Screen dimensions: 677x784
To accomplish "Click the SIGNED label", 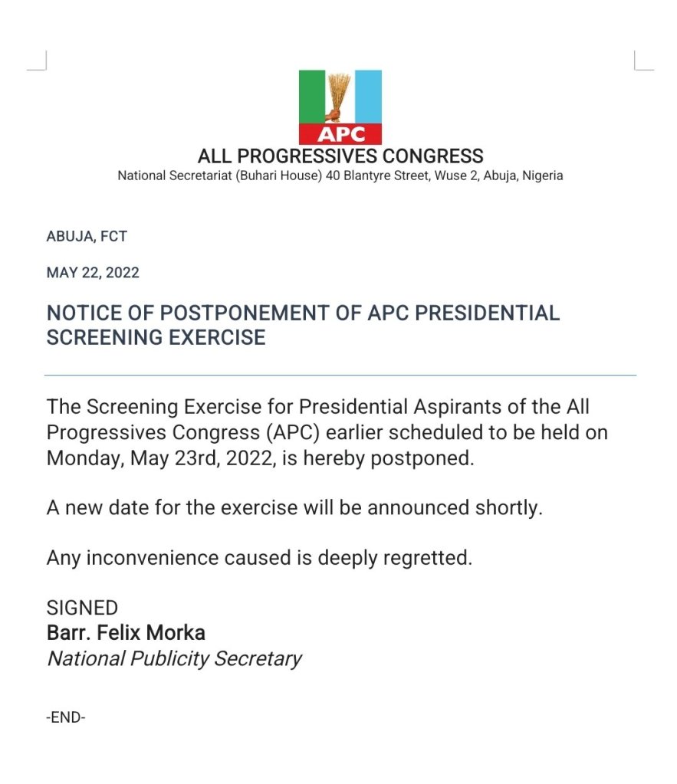I will tap(82, 609).
